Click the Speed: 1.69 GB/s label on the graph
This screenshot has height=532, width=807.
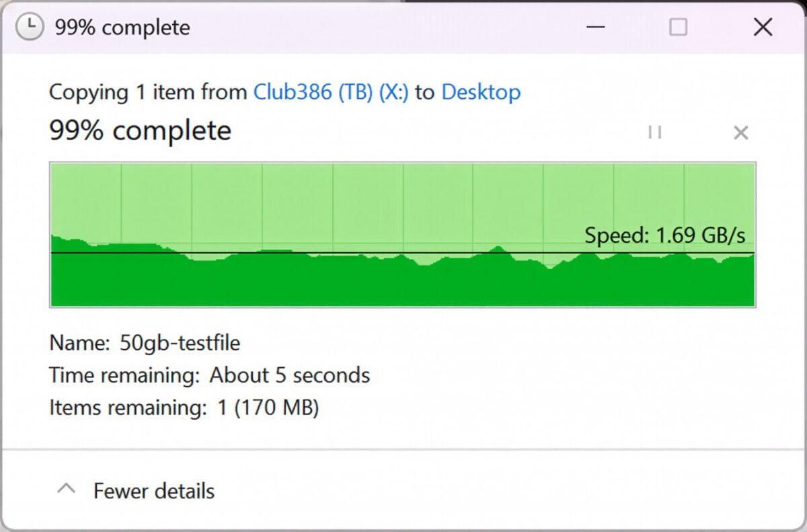click(666, 235)
